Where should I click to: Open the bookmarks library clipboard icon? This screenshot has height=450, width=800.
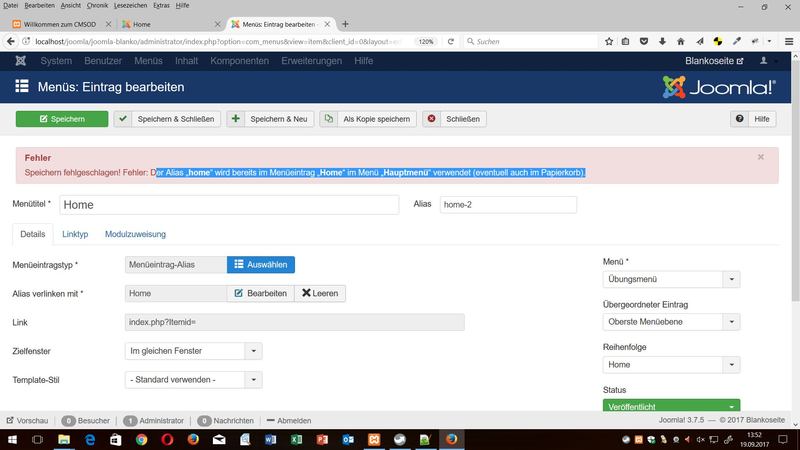(x=626, y=41)
